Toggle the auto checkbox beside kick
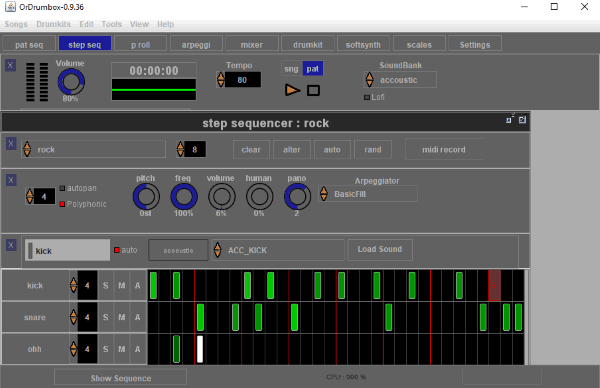This screenshot has width=600, height=388. point(117,250)
